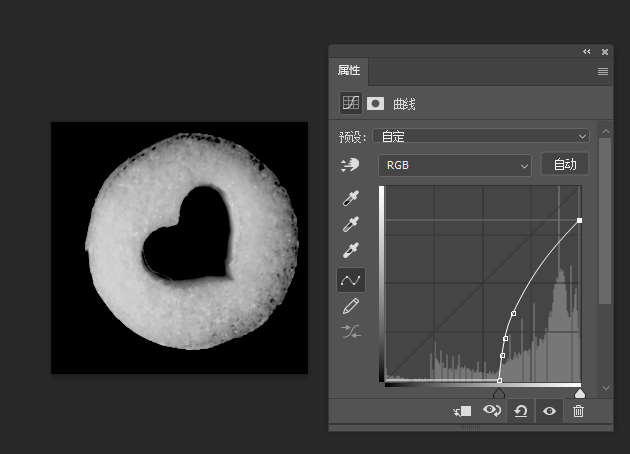The image size is (630, 454).
Task: Toggle adjustment layer visibility eye
Action: click(x=549, y=411)
